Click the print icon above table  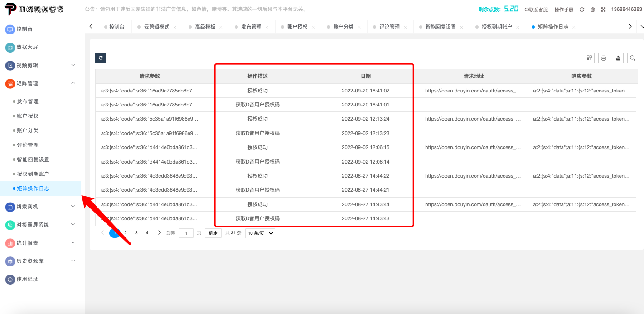604,58
